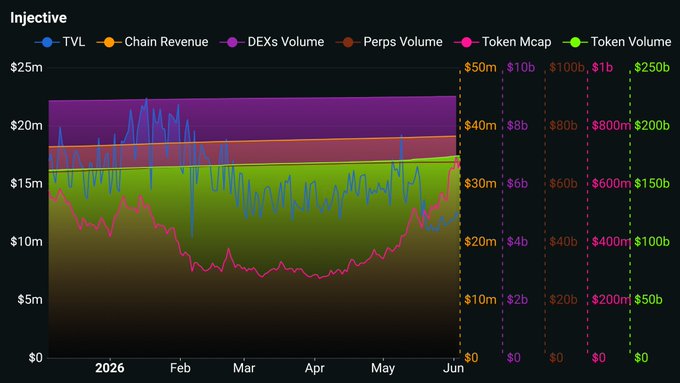Screen dimensions: 680x383
Task: Click the green $200b axis label
Action: click(652, 125)
